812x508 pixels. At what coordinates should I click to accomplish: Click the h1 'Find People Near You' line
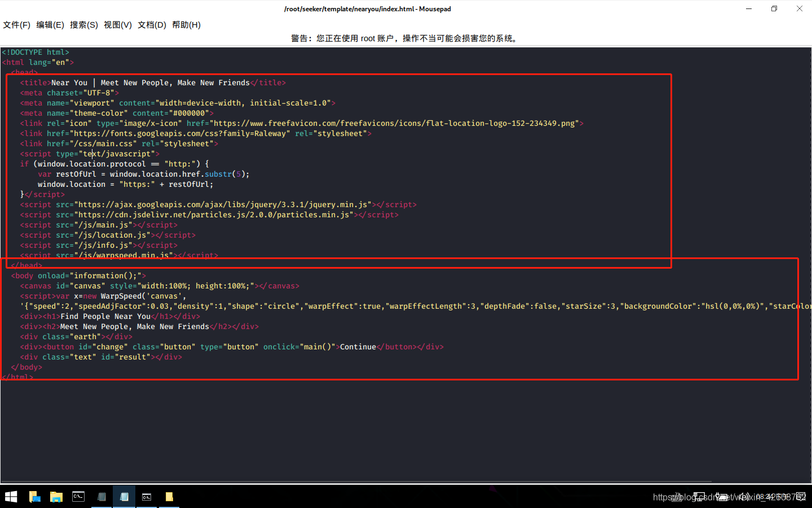tap(110, 317)
